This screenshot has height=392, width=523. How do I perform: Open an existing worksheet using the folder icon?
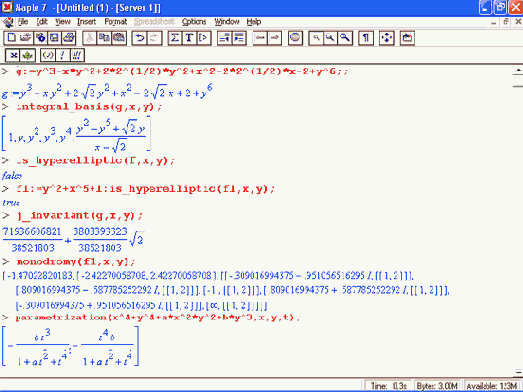[26, 38]
